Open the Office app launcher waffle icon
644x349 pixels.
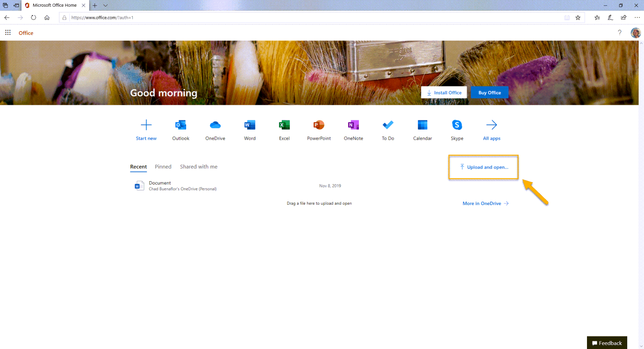[8, 32]
